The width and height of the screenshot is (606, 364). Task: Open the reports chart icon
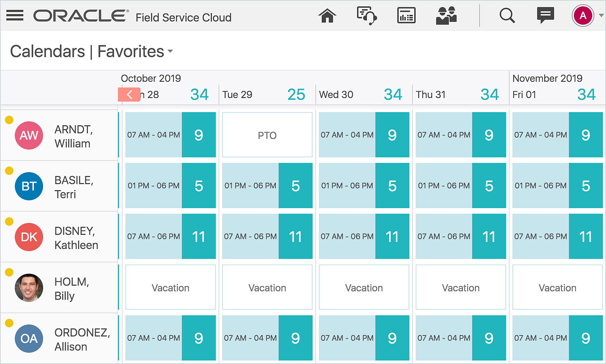click(x=406, y=16)
